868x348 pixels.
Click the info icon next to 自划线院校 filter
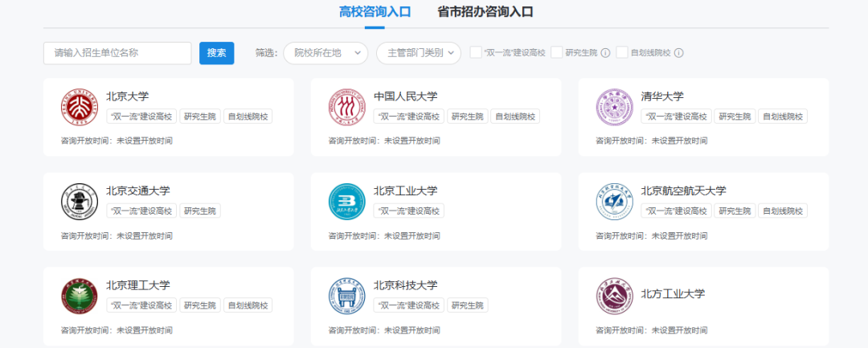(678, 53)
